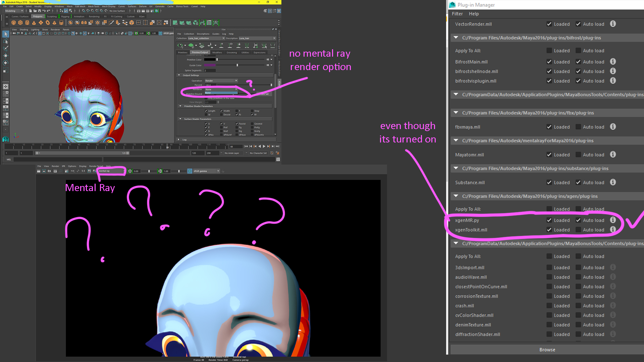
Task: Go to end of playback range
Action: tap(277, 146)
